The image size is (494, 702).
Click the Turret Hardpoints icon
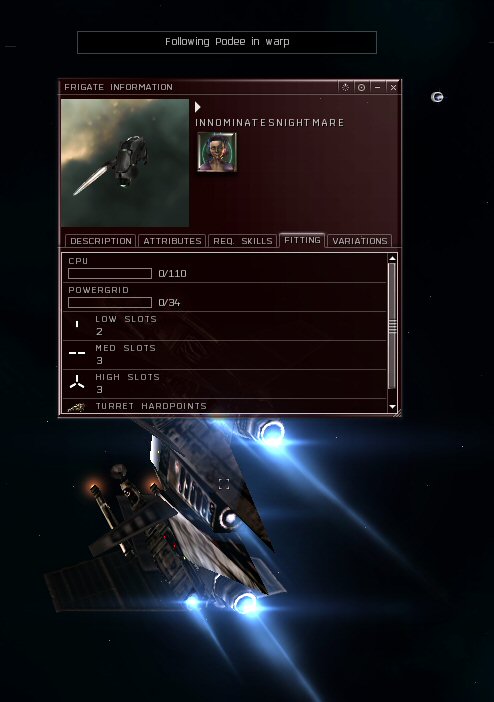point(76,407)
